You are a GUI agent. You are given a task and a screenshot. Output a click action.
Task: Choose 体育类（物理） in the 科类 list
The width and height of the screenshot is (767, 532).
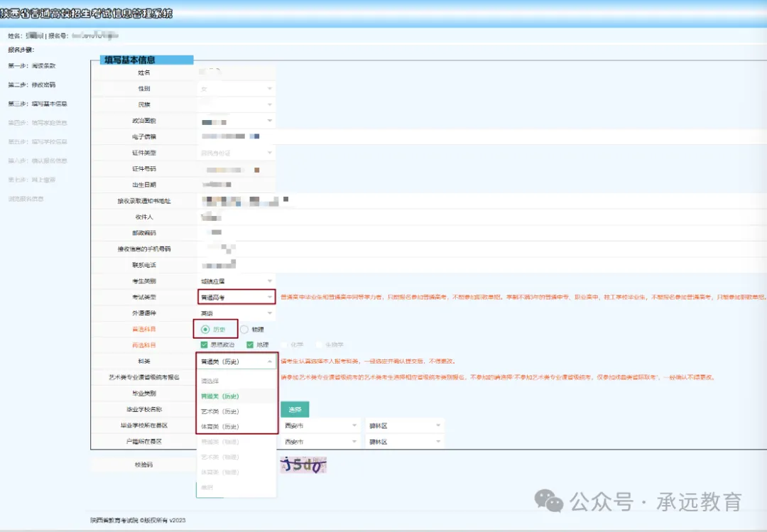[x=236, y=472]
